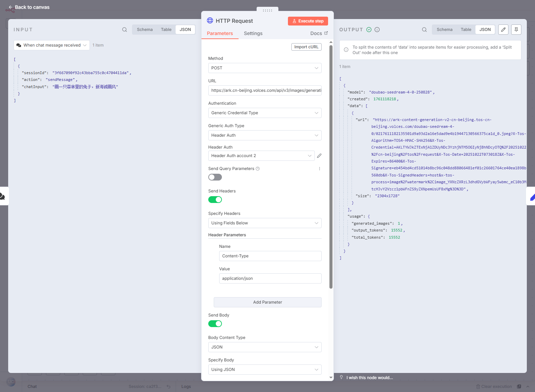Click the HTTP Request globe icon
Screen dimensions: 535x392
tap(210, 20)
